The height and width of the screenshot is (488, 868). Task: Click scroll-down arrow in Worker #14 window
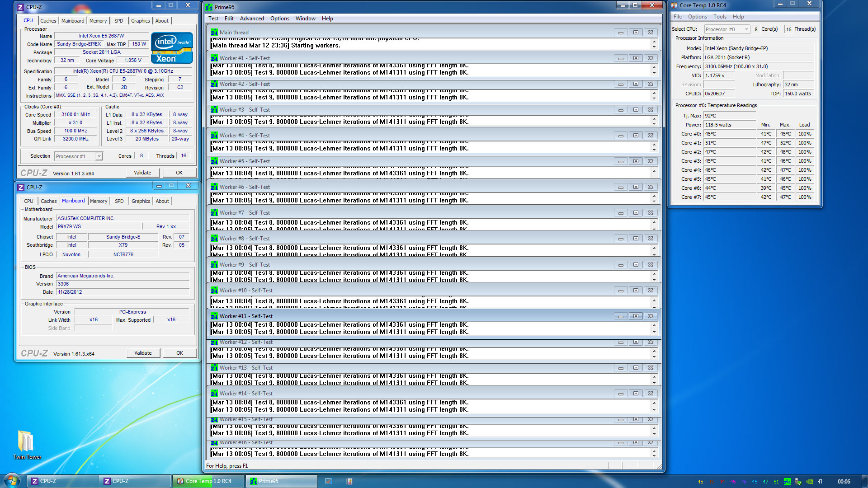(654, 410)
